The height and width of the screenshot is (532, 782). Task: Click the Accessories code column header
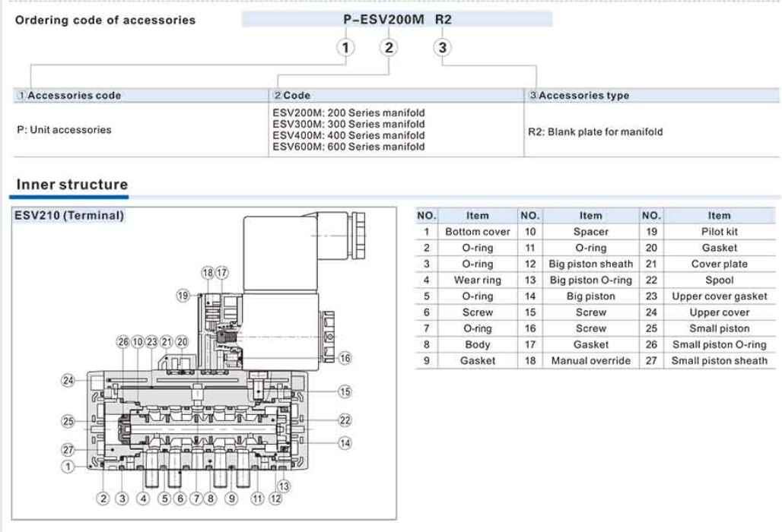point(74,96)
